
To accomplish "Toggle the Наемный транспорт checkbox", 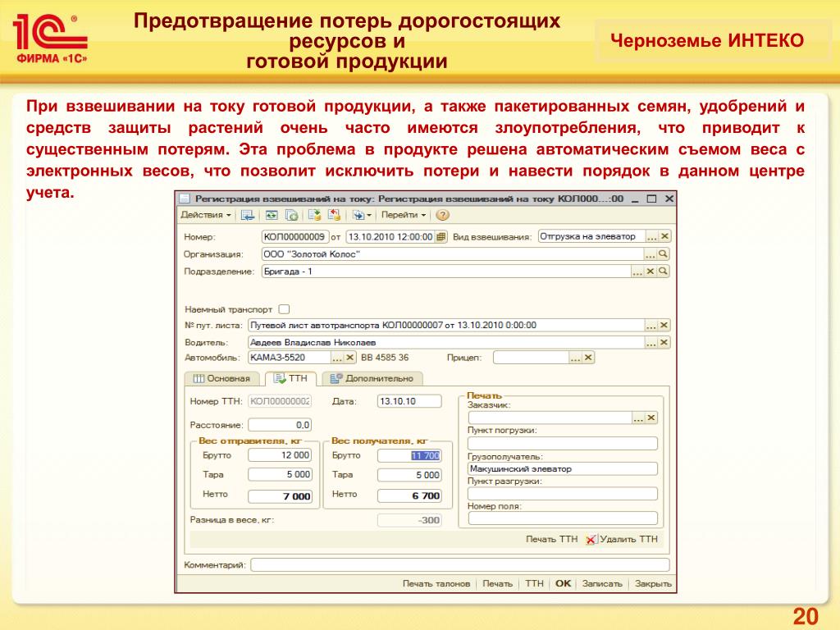I will [284, 309].
